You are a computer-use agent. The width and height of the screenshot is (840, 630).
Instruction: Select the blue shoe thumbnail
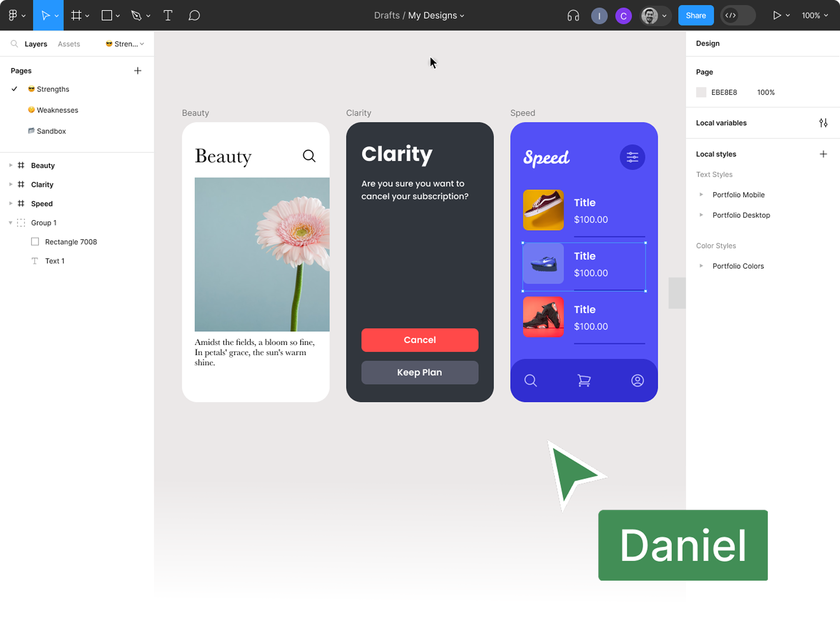pos(543,264)
